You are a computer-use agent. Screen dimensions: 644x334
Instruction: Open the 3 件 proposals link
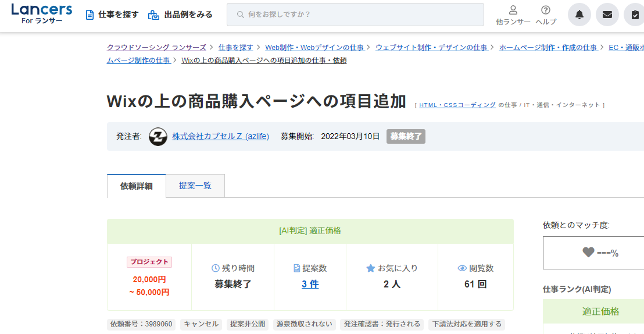click(x=310, y=284)
